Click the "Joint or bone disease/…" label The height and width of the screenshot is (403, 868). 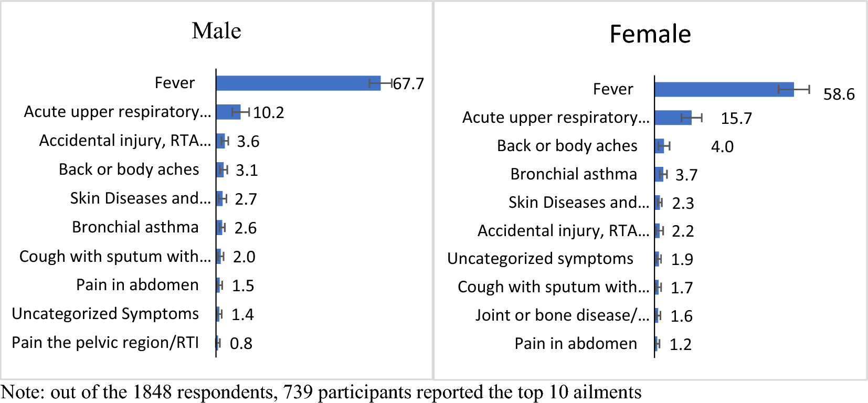tap(562, 315)
